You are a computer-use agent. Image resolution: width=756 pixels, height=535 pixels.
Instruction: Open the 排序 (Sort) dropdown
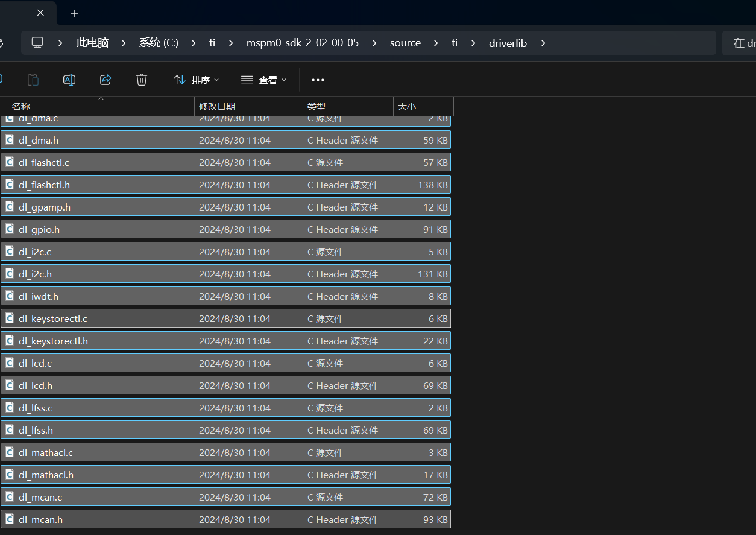coord(196,80)
